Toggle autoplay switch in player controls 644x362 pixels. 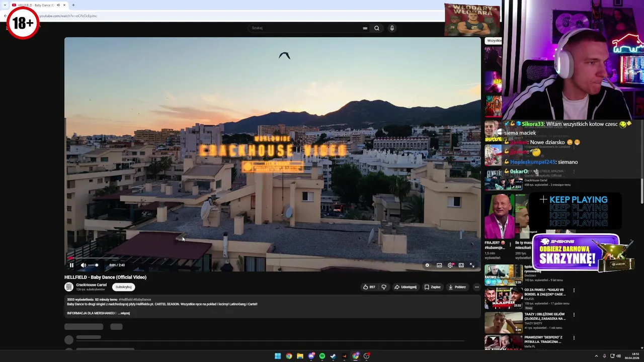[427, 265]
